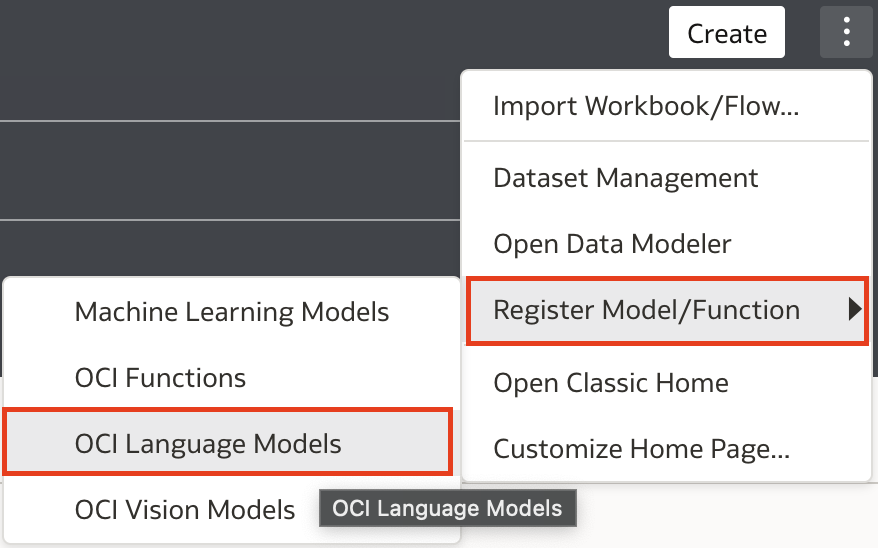The height and width of the screenshot is (548, 878).
Task: Open Dataset Management
Action: (666, 178)
